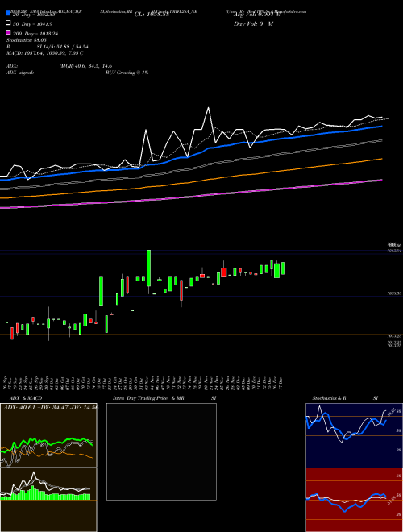Click the ADX indicator chart with green line
The image size is (403, 532).
tap(48, 435)
